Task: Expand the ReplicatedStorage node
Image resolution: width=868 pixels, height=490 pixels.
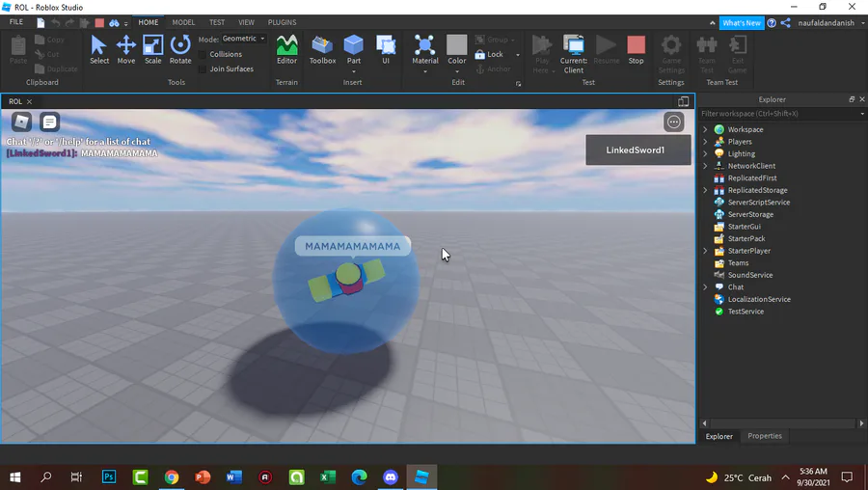Action: [705, 190]
